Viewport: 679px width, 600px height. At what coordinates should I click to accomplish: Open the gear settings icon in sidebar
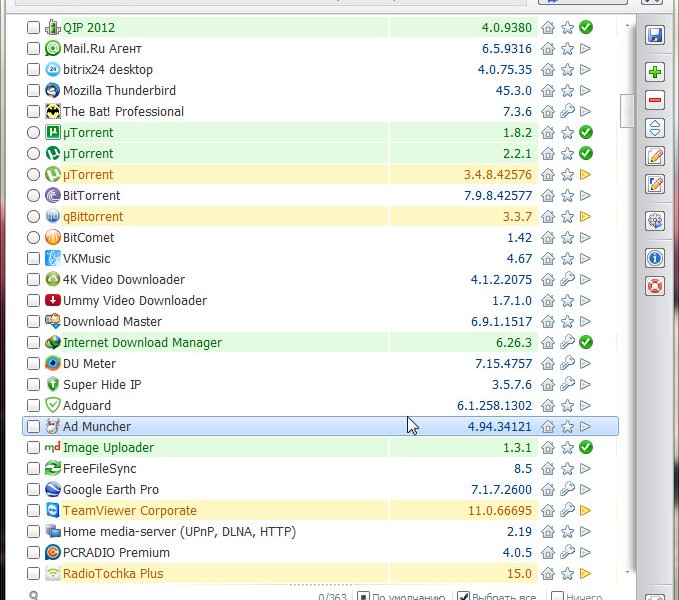click(655, 221)
